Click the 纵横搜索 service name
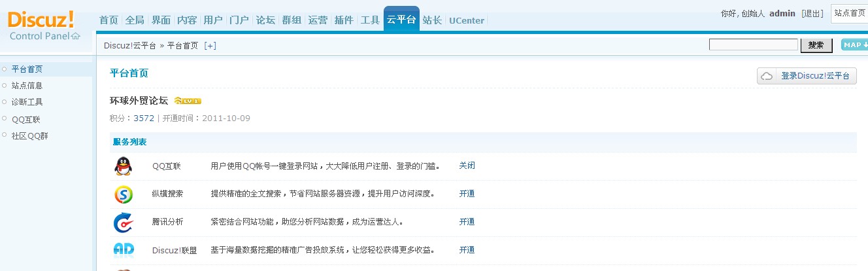The width and height of the screenshot is (868, 271). pos(168,194)
